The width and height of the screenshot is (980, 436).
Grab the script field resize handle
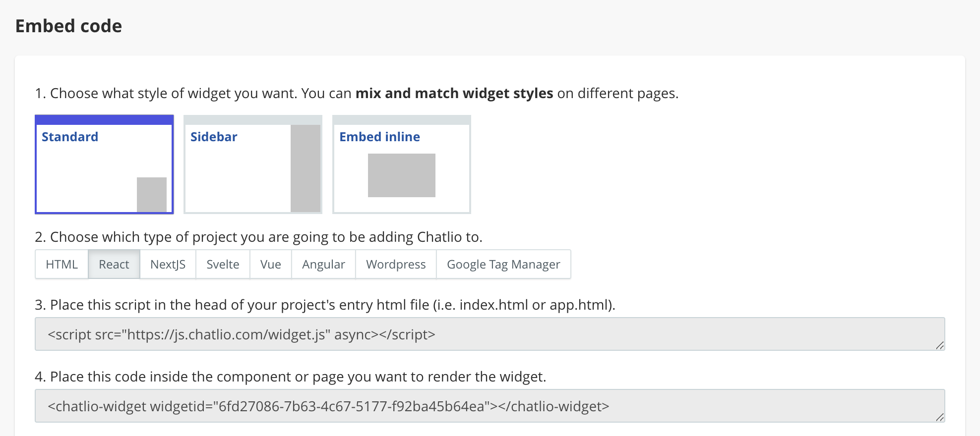tap(939, 345)
